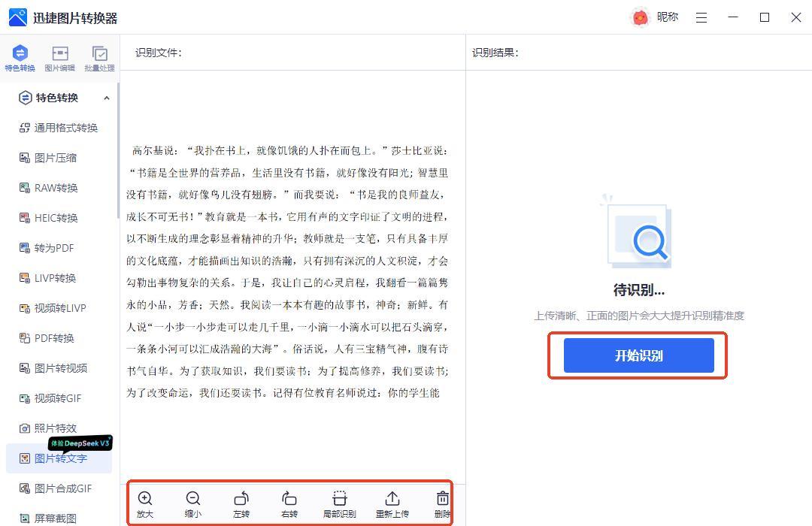Open the hamburger menu in title bar
812x526 pixels.
[x=701, y=17]
